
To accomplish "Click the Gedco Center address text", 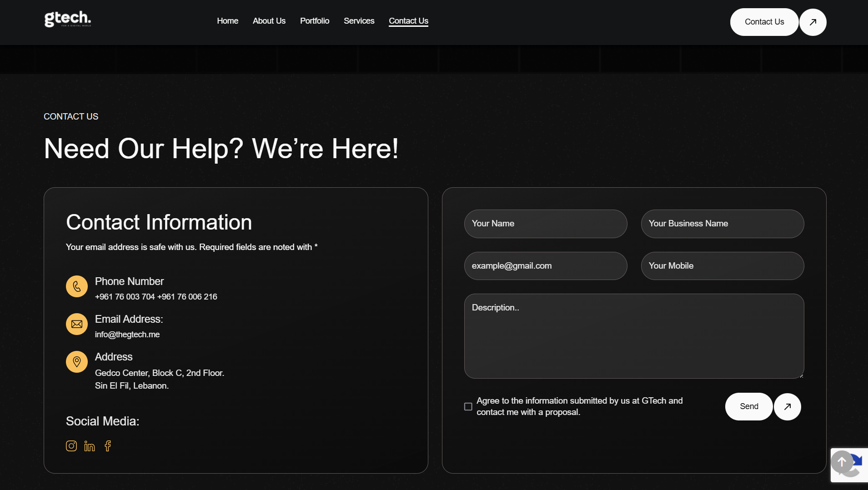I will coord(160,379).
